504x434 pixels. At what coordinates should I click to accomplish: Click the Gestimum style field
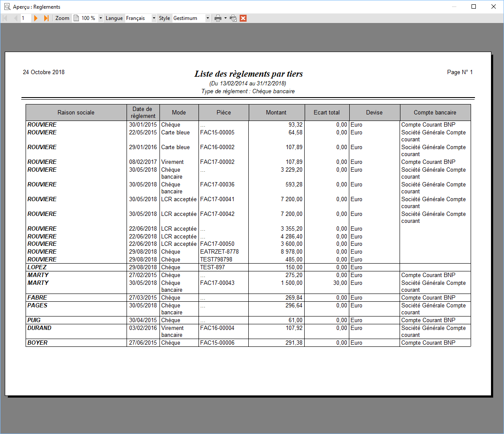[189, 18]
